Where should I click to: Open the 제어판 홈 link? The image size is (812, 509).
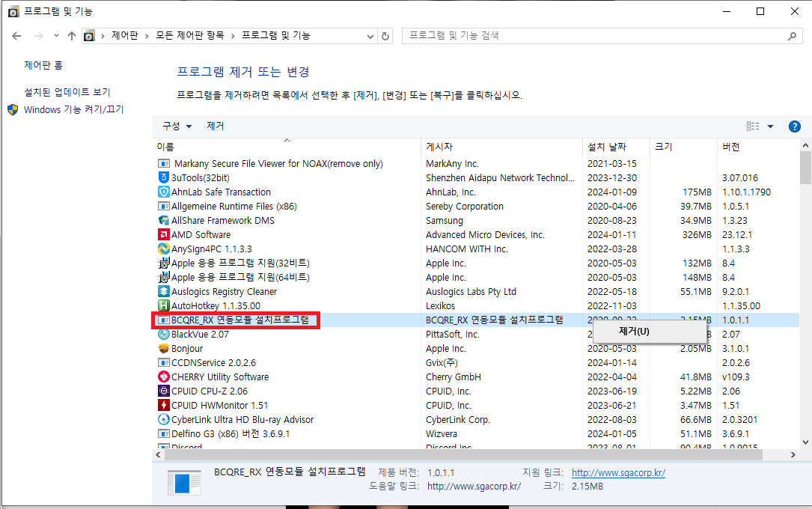click(x=43, y=65)
